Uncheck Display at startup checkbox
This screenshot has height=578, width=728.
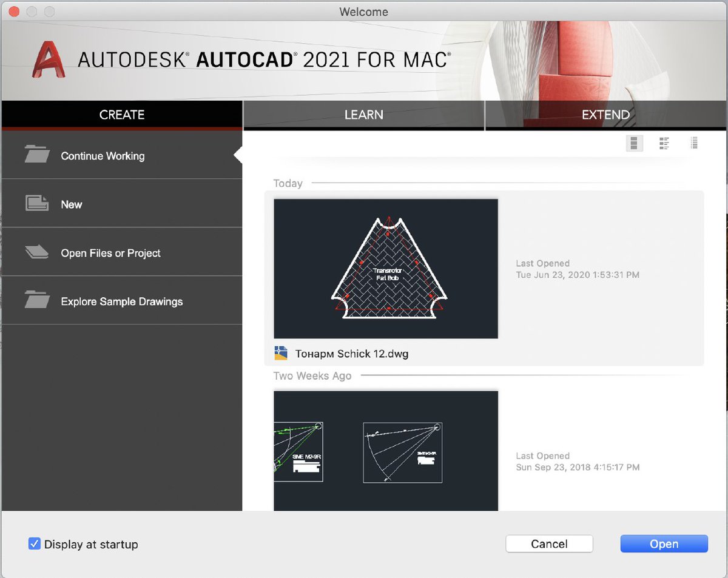pos(35,544)
